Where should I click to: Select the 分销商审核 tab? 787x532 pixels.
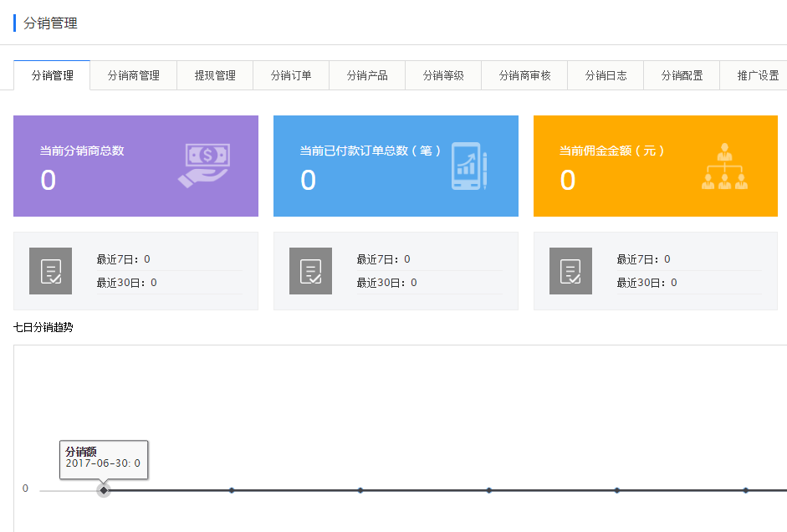pyautogui.click(x=524, y=74)
